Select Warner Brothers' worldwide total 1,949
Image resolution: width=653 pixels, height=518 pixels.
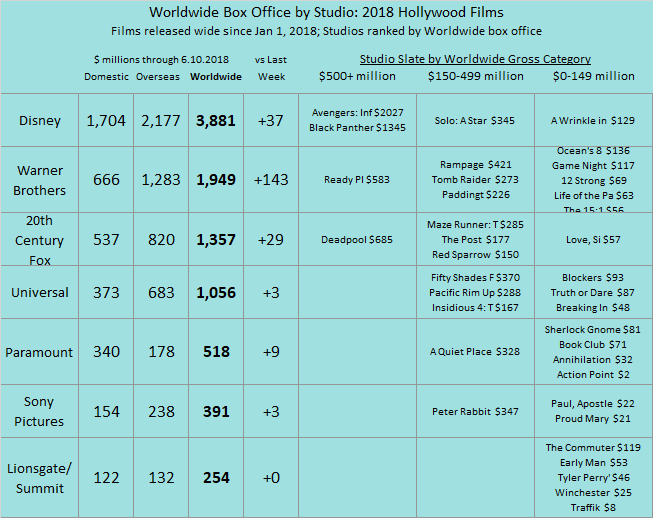pos(216,180)
